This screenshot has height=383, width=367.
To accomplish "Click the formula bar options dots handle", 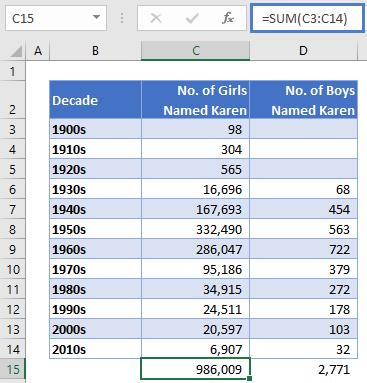I will point(122,18).
